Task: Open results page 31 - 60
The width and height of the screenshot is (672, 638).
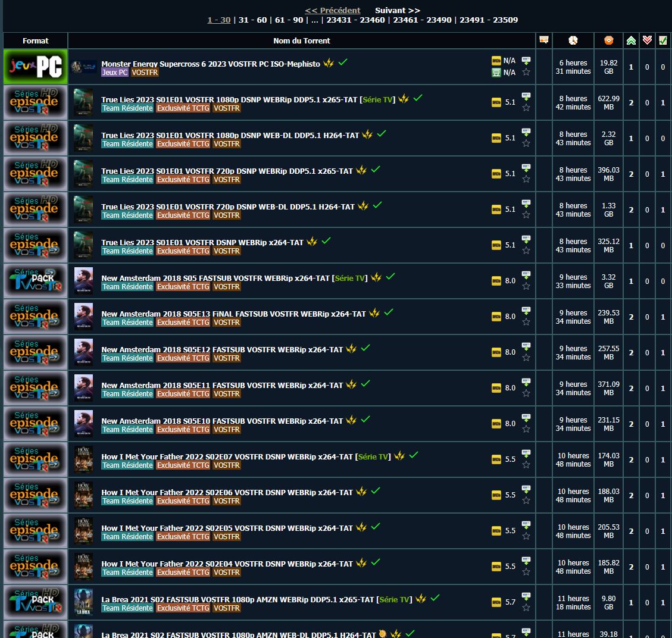Action: tap(252, 20)
